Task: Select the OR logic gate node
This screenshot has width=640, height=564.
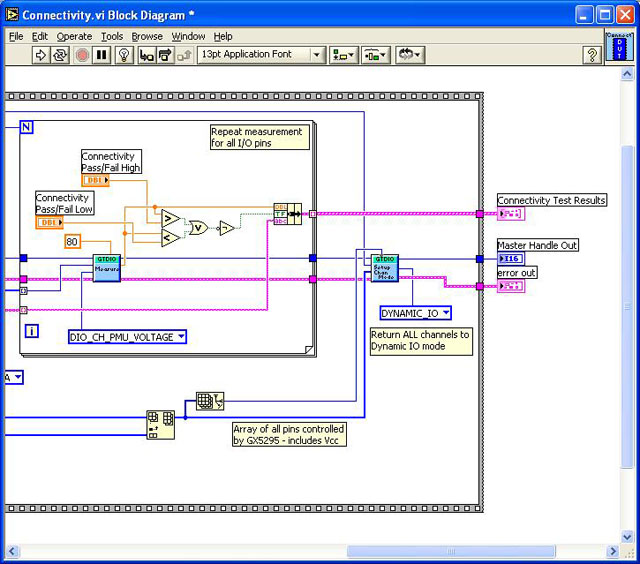Action: tap(198, 228)
